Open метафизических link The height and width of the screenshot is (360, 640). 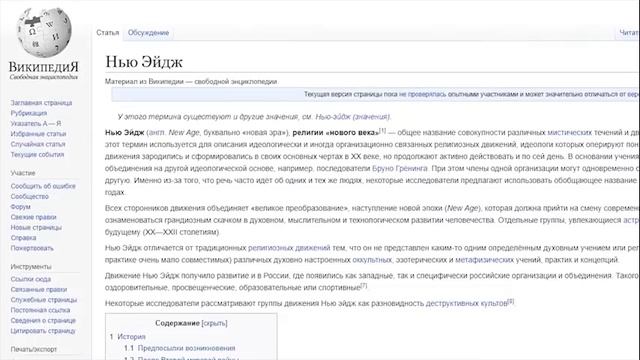[x=484, y=260]
